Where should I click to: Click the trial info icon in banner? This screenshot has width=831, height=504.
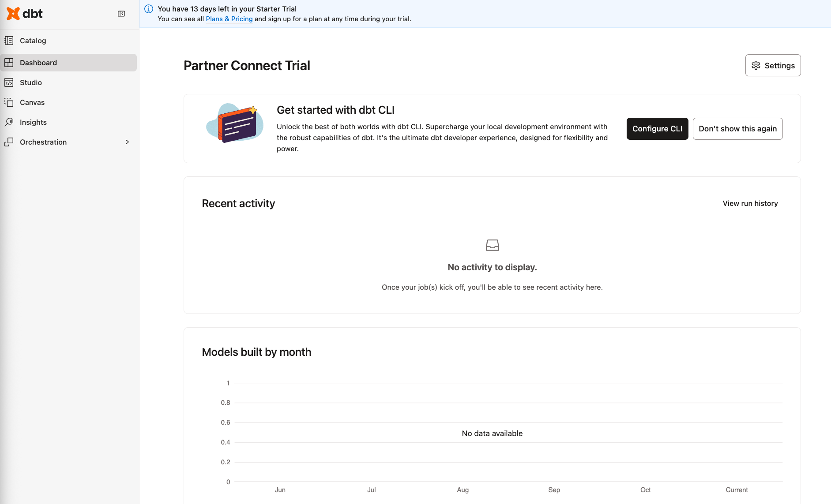coord(148,8)
